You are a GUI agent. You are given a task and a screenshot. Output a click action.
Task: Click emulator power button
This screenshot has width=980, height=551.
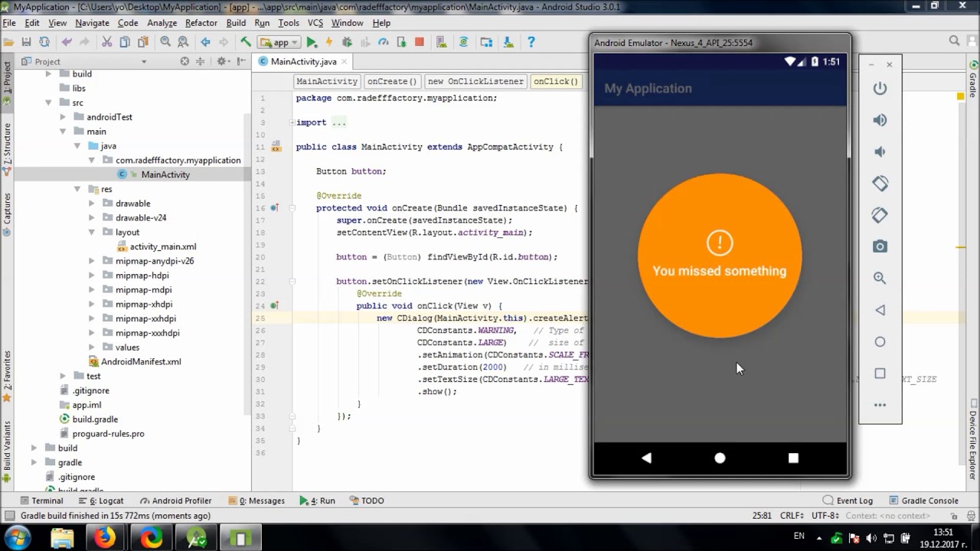880,88
